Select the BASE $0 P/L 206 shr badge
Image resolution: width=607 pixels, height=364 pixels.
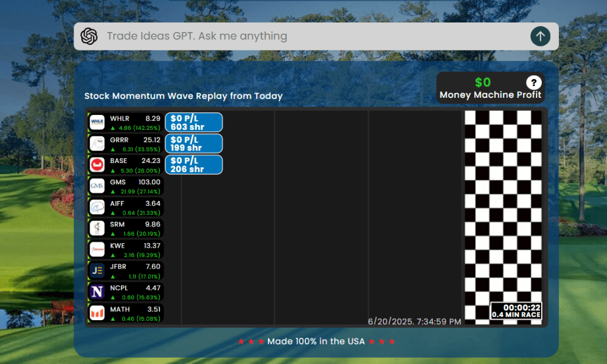click(194, 165)
